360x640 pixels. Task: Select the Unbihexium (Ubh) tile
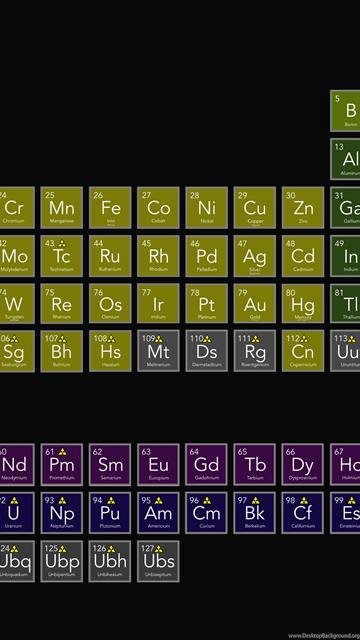110,561
